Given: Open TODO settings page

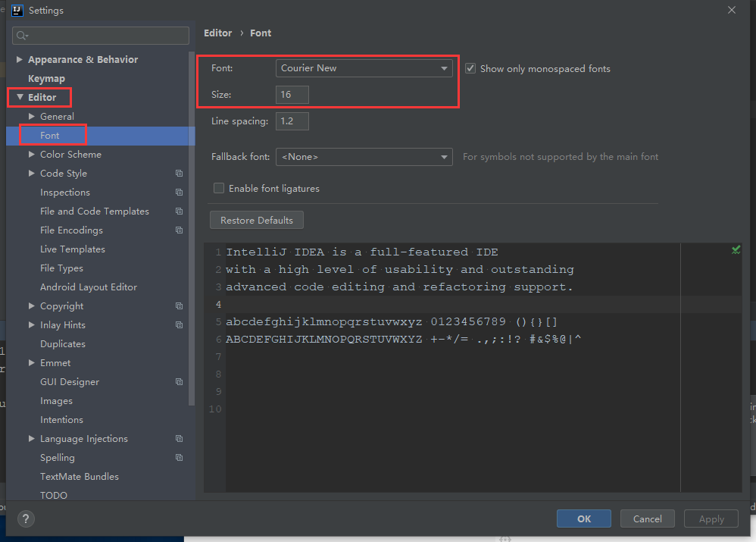Looking at the screenshot, I should coord(54,495).
